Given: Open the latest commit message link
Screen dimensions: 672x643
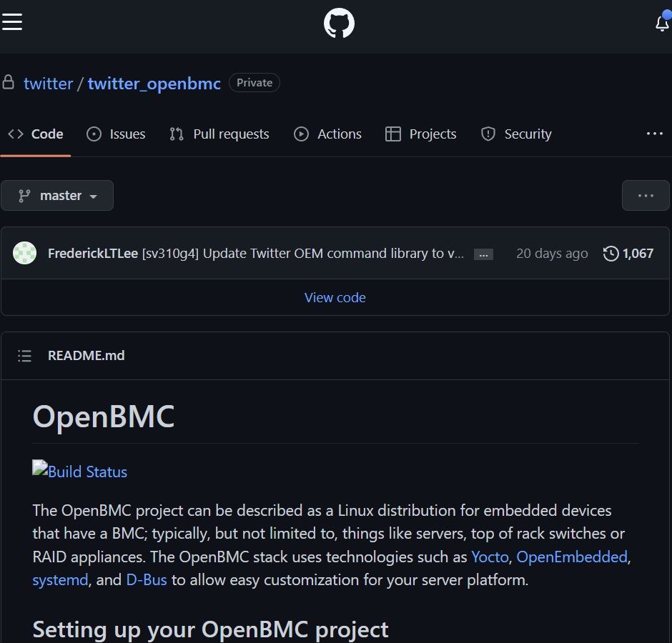Looking at the screenshot, I should [303, 253].
